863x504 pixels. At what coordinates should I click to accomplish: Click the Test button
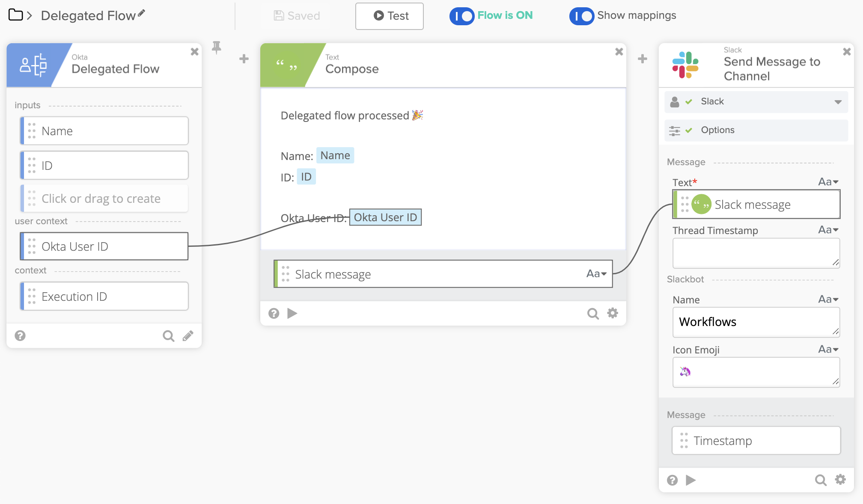390,16
